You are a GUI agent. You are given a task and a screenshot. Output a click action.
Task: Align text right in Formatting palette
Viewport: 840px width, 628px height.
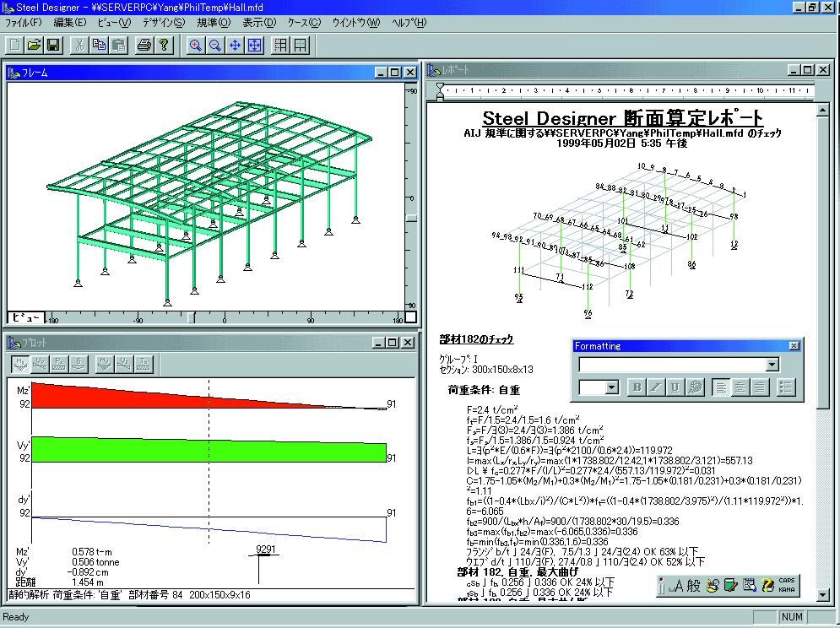pos(760,387)
